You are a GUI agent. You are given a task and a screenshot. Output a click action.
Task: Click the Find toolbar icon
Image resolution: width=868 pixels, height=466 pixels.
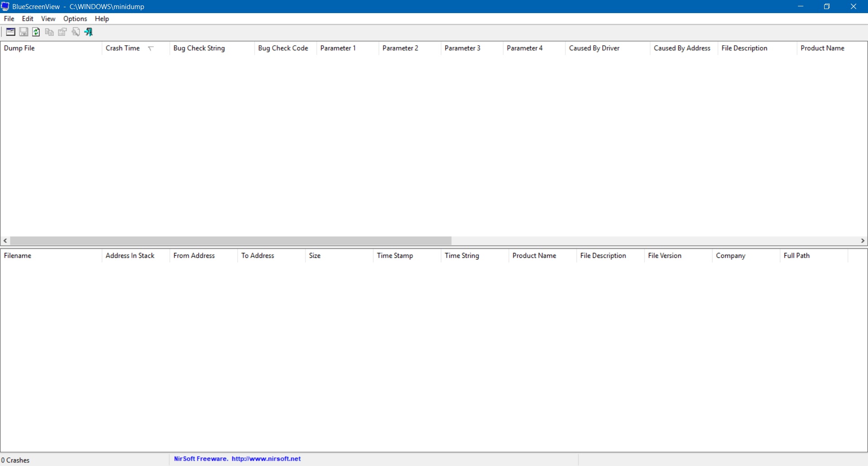pos(75,32)
